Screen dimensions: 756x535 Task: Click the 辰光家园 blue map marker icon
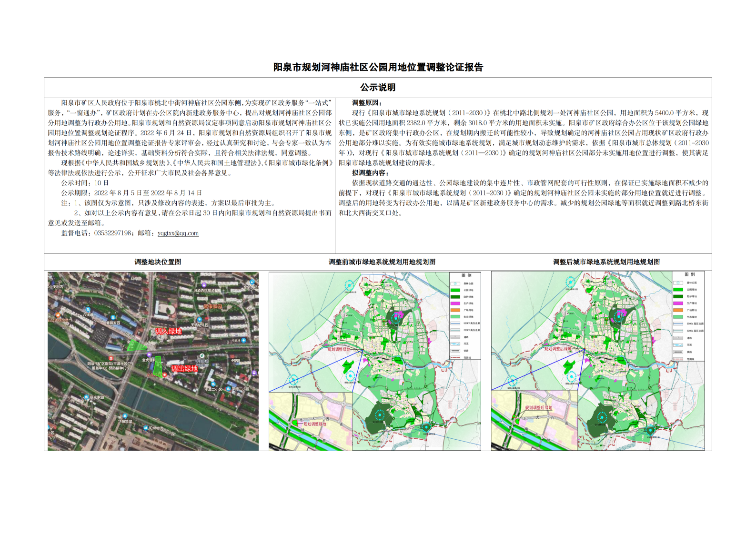point(86,397)
